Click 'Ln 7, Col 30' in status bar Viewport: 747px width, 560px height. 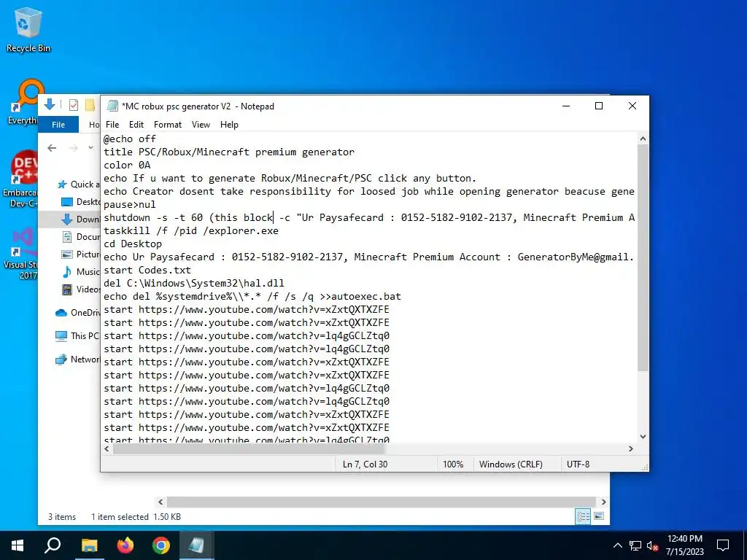(x=365, y=464)
